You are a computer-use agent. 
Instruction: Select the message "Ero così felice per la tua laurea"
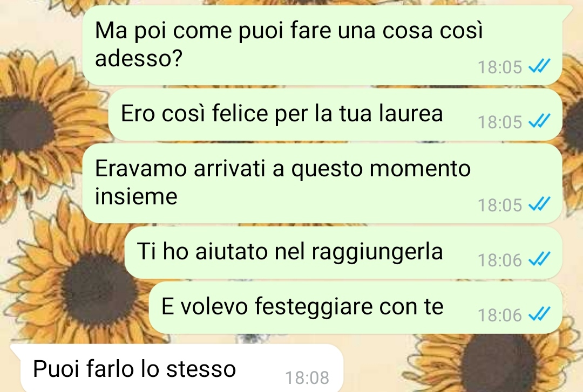tap(335, 114)
